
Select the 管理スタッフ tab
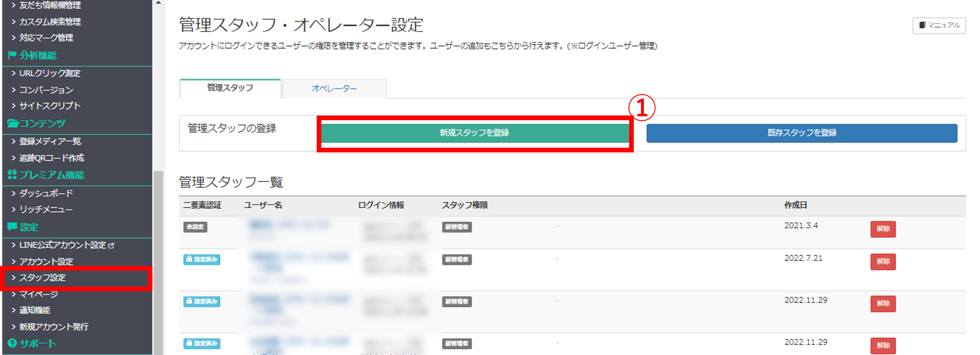pos(230,88)
